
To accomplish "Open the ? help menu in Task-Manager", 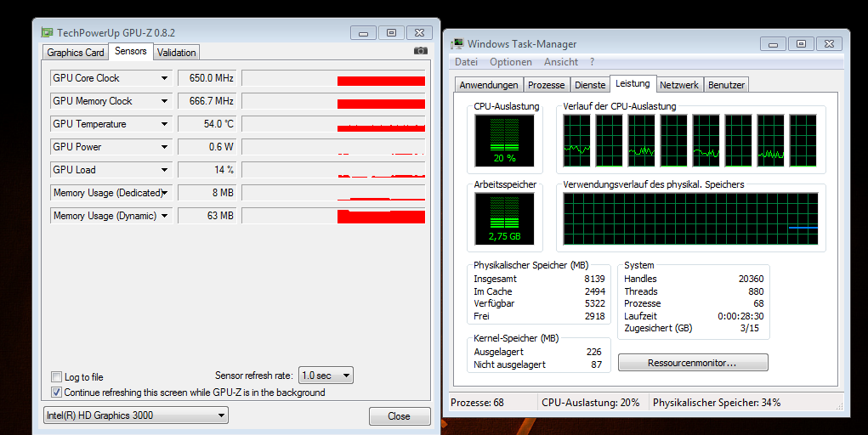I will pyautogui.click(x=592, y=62).
